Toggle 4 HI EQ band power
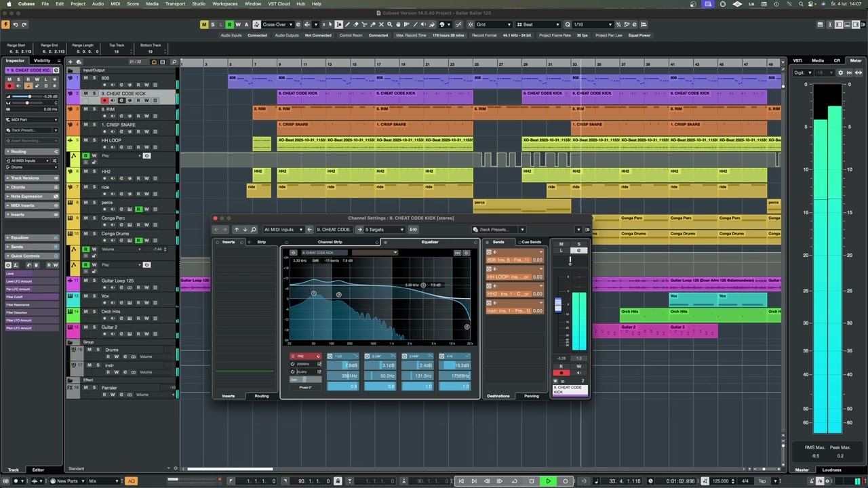The image size is (868, 488). (x=441, y=356)
